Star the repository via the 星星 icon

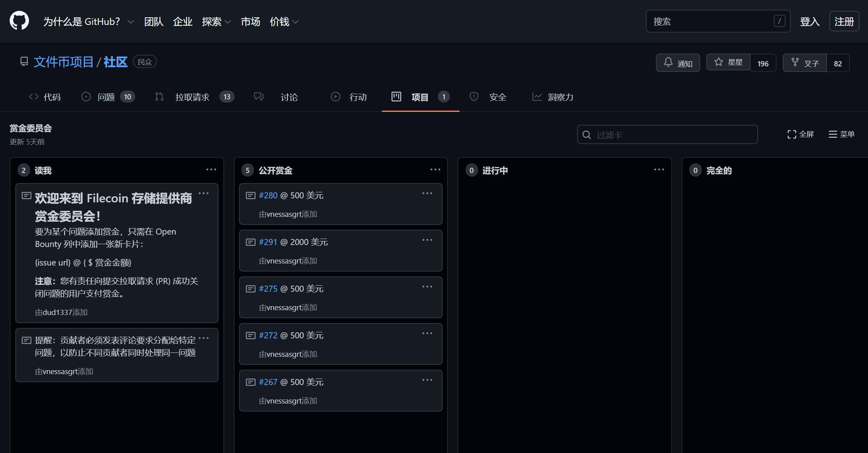719,62
